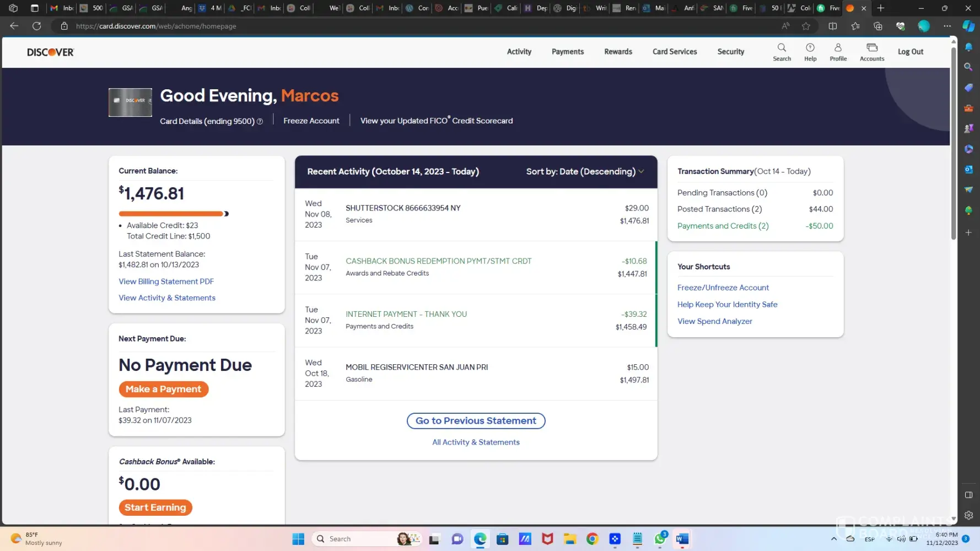Screen dimensions: 980x551
Task: Click the Make a Payment button
Action: tap(163, 389)
